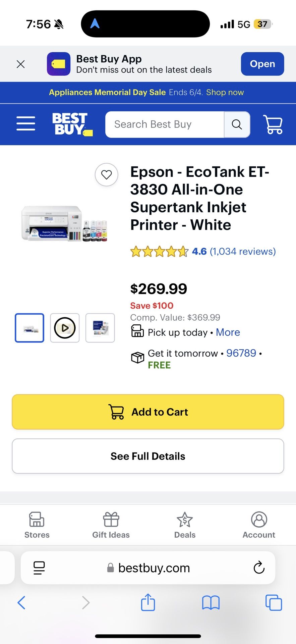The width and height of the screenshot is (296, 644).
Task: Dismiss the Best Buy App banner
Action: coord(21,64)
